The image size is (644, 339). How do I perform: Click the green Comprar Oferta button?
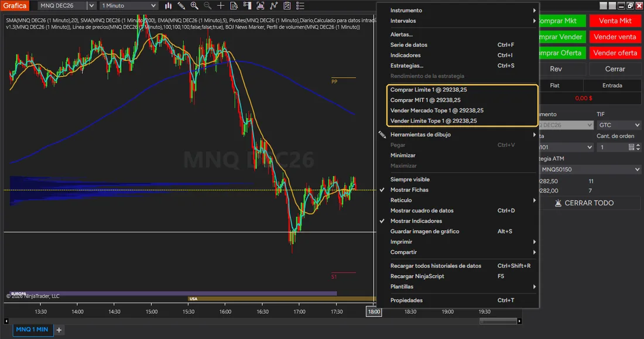coord(562,53)
